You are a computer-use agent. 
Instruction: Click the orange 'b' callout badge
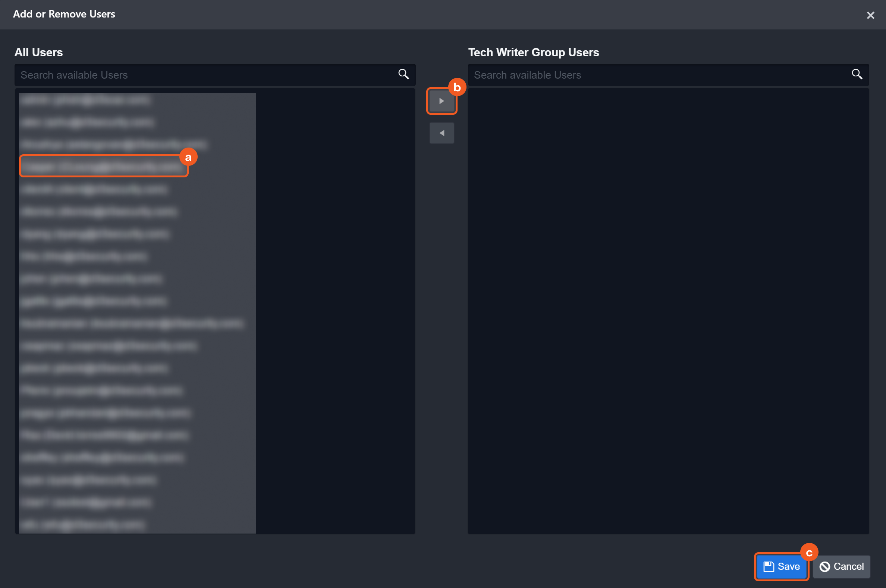coord(457,87)
